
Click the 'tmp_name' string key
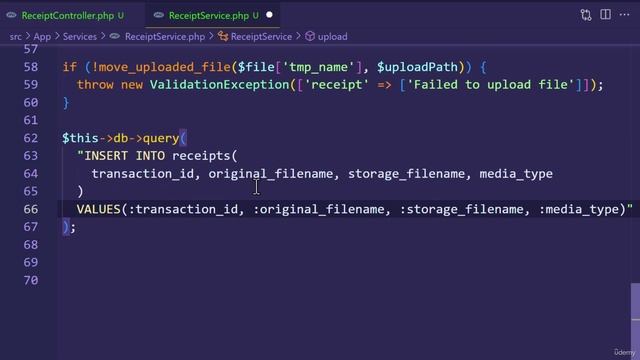(318, 67)
